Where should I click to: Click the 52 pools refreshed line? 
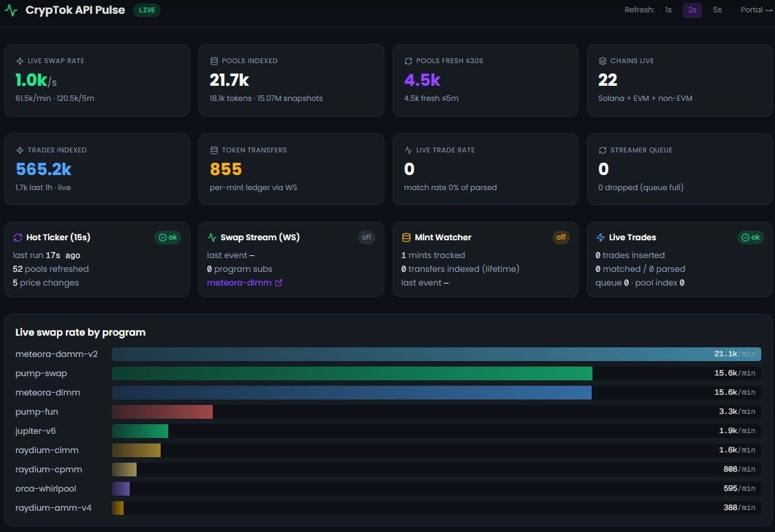51,269
